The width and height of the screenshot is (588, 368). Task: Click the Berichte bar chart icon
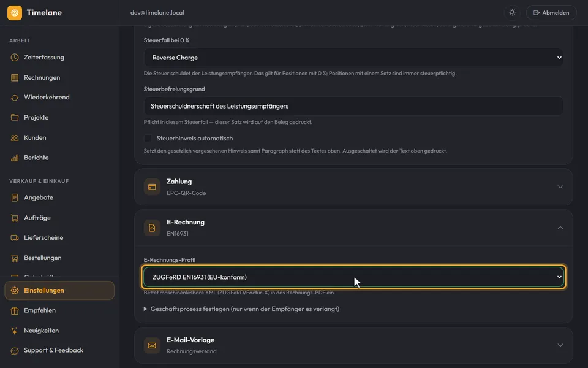(x=15, y=158)
